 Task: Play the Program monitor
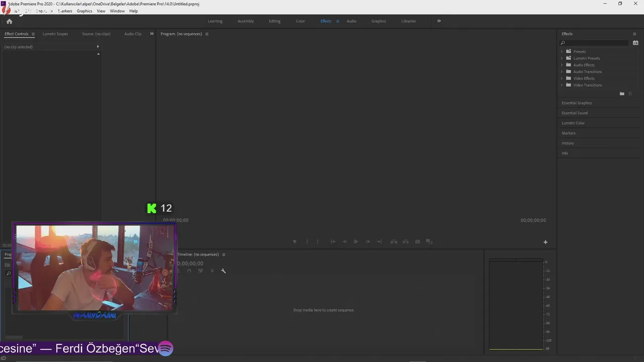pyautogui.click(x=356, y=242)
